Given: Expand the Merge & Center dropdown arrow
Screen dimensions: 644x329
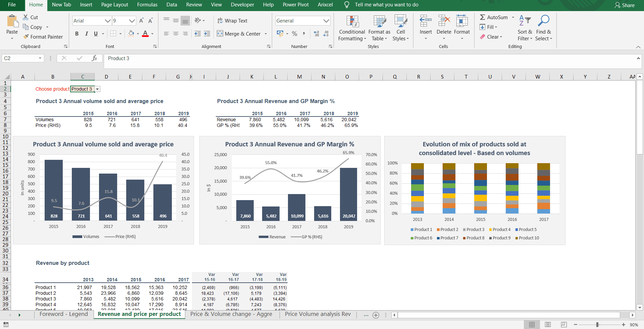Looking at the screenshot, I should 266,34.
